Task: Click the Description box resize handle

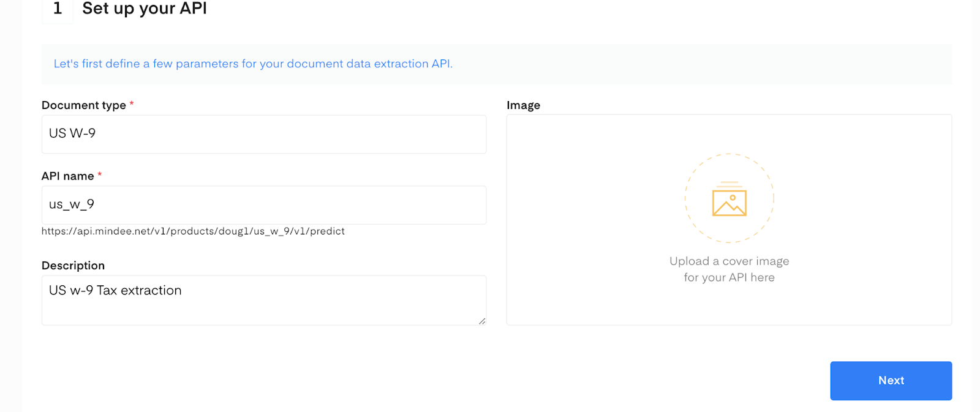Action: coord(482,321)
